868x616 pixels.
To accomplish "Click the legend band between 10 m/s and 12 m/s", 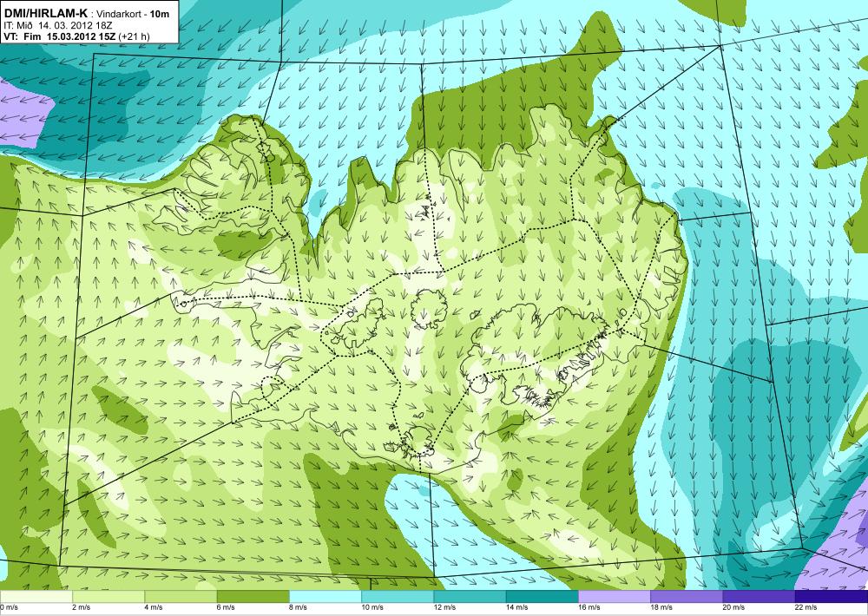I will point(398,597).
